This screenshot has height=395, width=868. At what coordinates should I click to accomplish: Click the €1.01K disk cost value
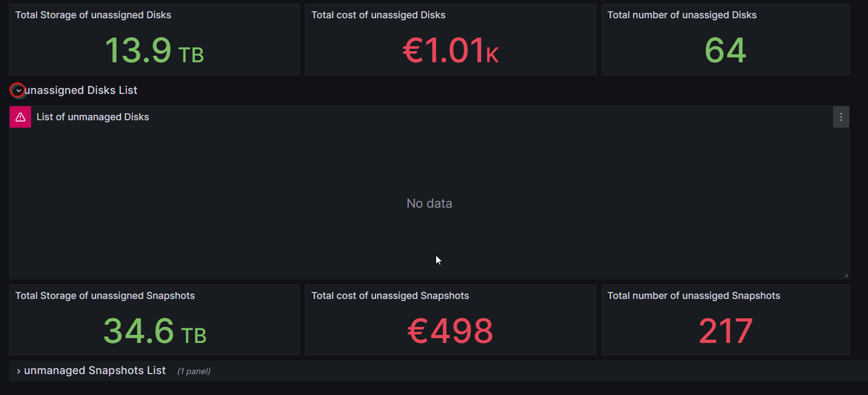451,50
